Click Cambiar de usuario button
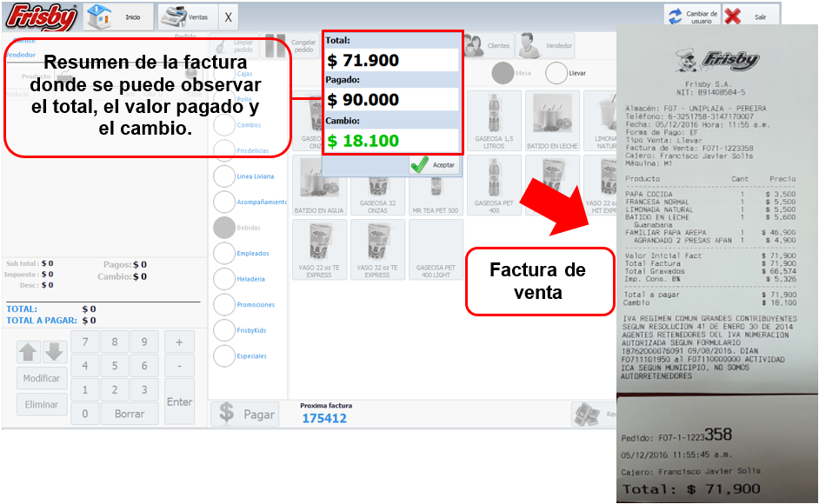The image size is (819, 504). tap(693, 17)
